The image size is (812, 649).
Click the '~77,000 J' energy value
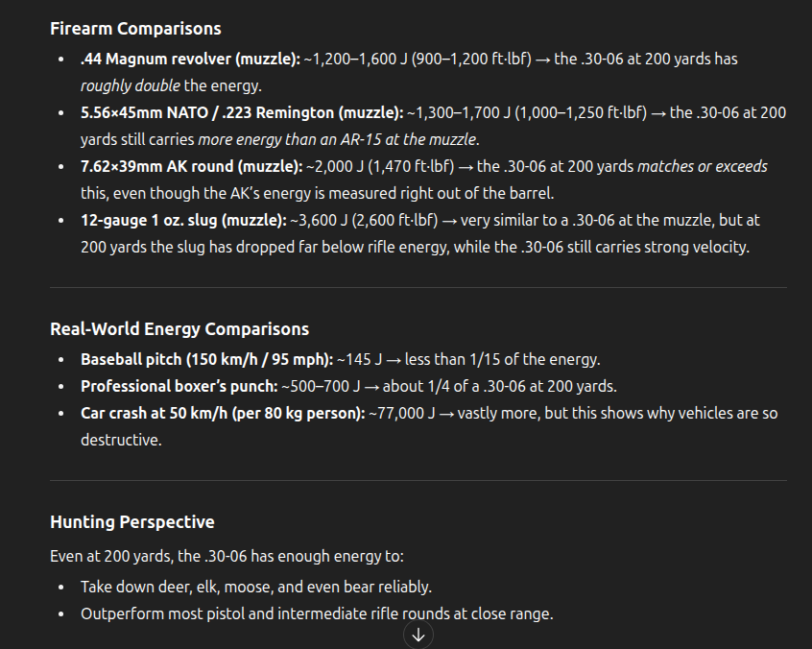tap(402, 414)
